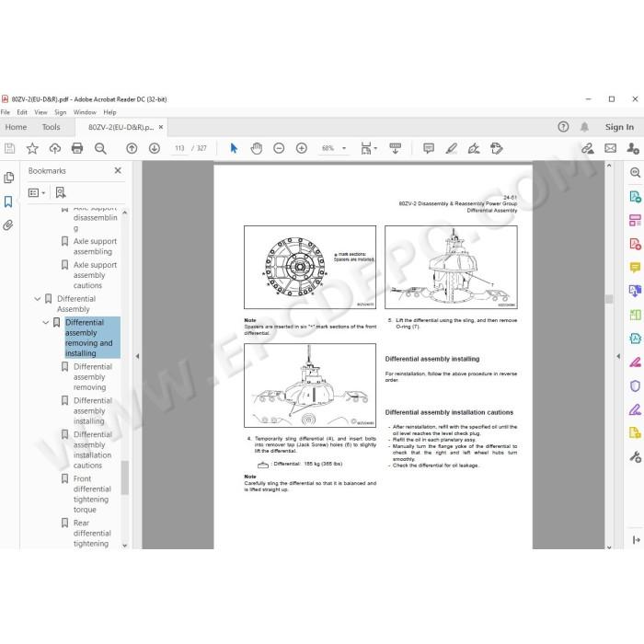The height and width of the screenshot is (644, 644).
Task: Select the Axle support assembly cautions bookmark
Action: click(x=95, y=275)
